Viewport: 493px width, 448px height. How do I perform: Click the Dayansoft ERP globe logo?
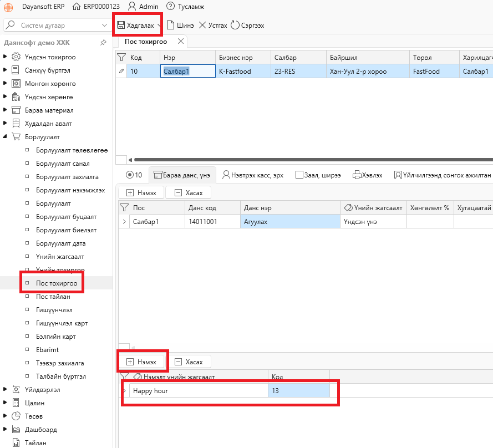coord(8,7)
